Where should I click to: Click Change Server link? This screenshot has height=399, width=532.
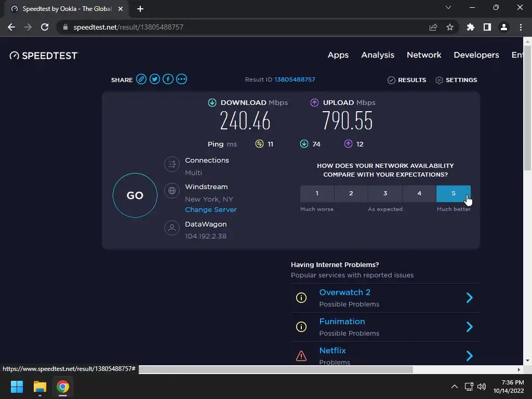(x=211, y=210)
